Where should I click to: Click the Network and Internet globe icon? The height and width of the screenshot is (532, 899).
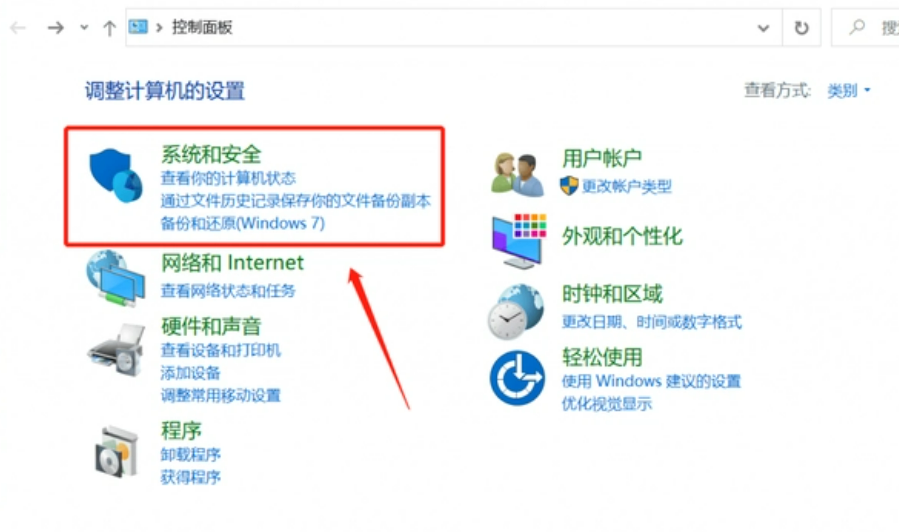[115, 278]
